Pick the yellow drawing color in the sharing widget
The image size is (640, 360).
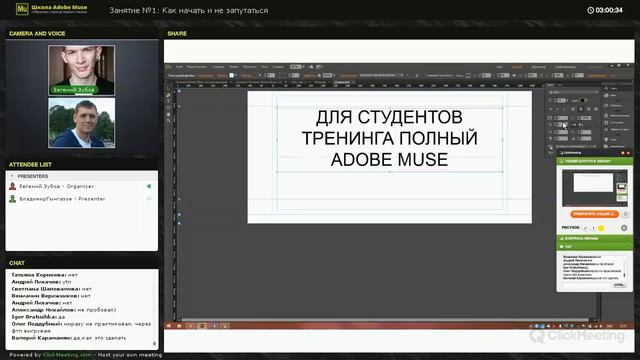pyautogui.click(x=601, y=228)
